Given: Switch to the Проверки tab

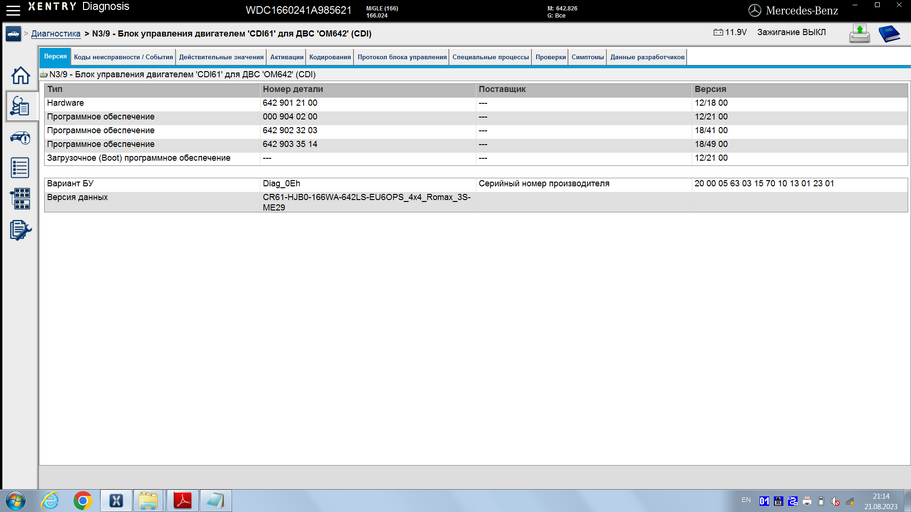Looking at the screenshot, I should (551, 57).
